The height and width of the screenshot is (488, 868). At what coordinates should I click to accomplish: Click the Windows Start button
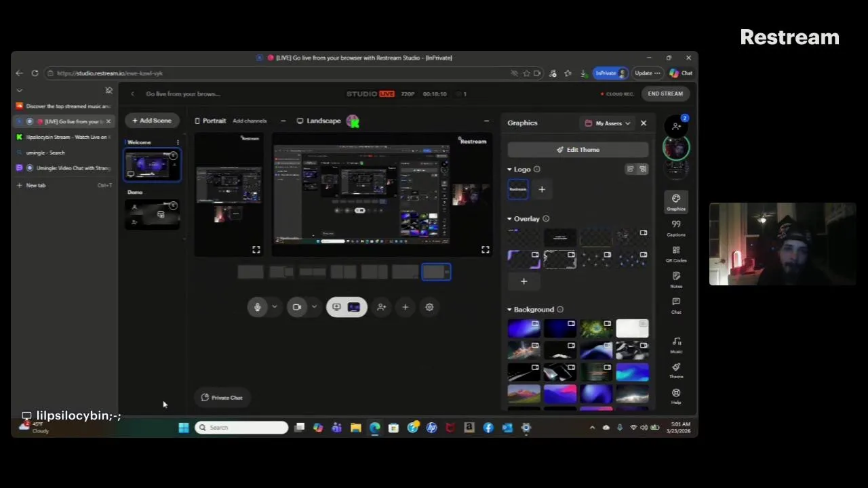click(184, 428)
